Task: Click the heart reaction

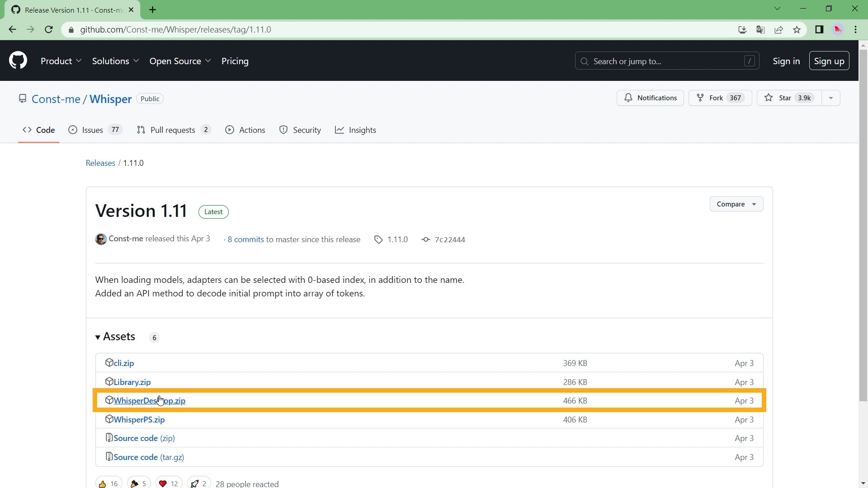Action: coord(169,483)
